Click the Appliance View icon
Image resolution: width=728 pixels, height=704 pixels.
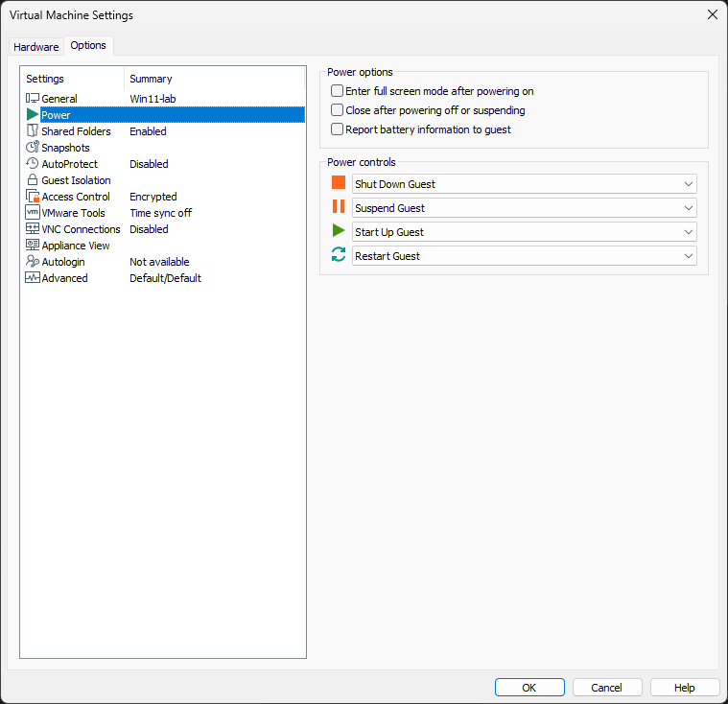click(33, 245)
